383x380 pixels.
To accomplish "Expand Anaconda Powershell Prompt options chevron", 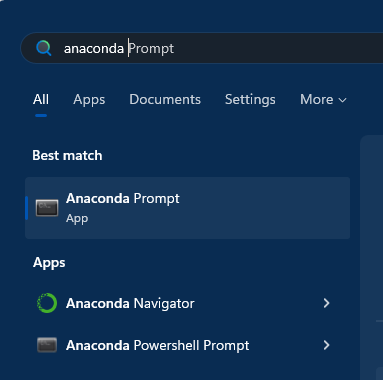I will (x=326, y=345).
